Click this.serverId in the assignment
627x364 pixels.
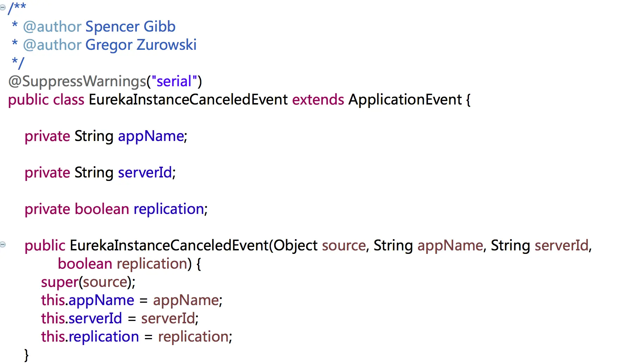pos(81,318)
